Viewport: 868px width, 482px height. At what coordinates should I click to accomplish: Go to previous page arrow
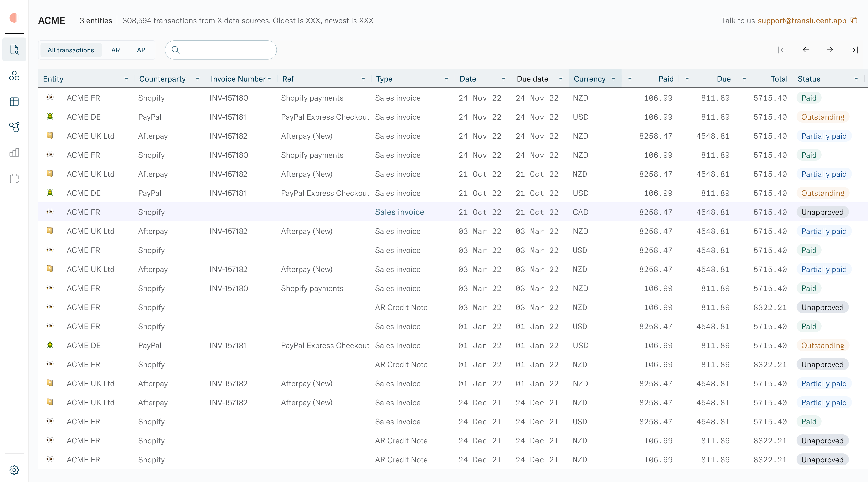click(806, 50)
